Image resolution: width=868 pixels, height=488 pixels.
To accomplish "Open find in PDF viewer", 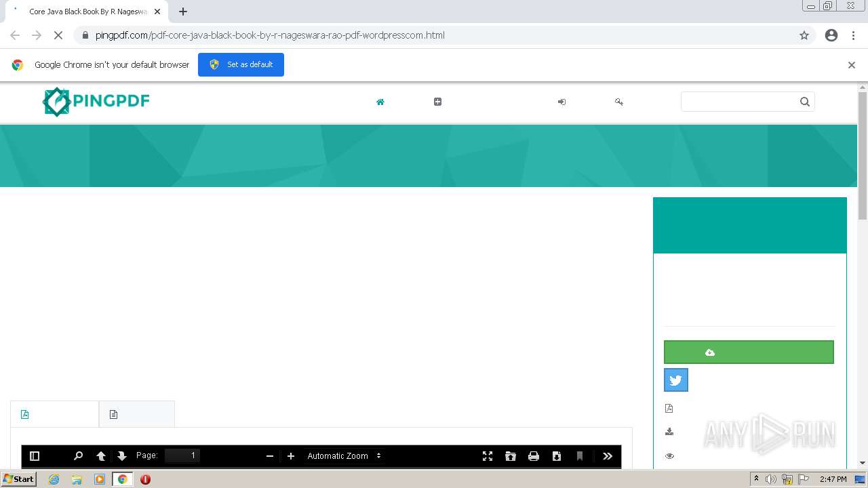I will [78, 456].
